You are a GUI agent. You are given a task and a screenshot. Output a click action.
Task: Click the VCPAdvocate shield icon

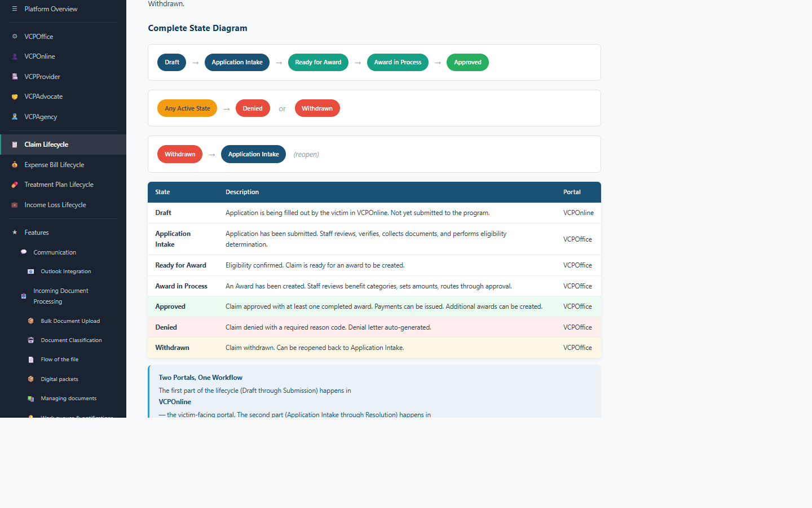[15, 97]
